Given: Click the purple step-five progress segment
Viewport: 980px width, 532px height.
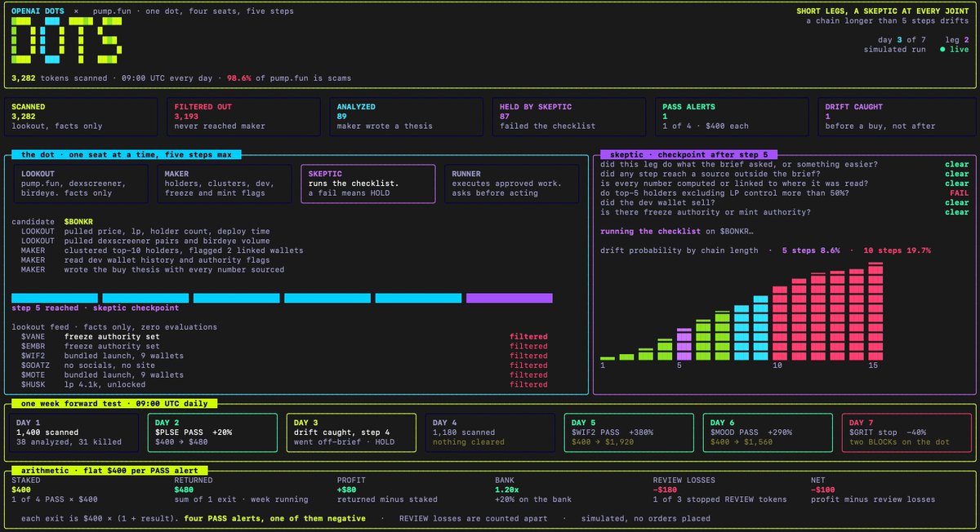Looking at the screenshot, I should (509, 298).
